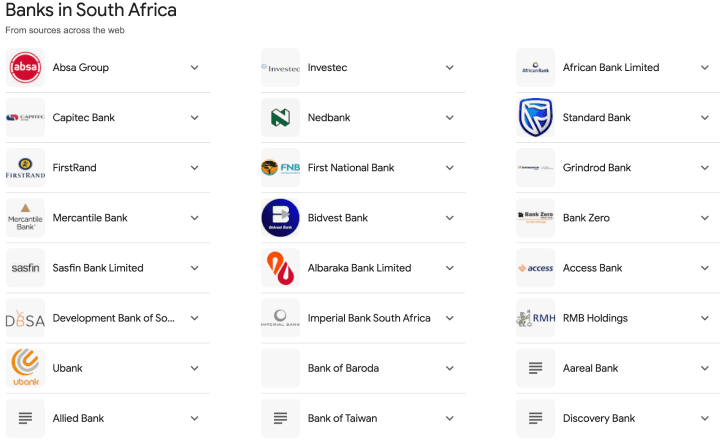Expand the African Bank Limited chevron

pos(705,68)
